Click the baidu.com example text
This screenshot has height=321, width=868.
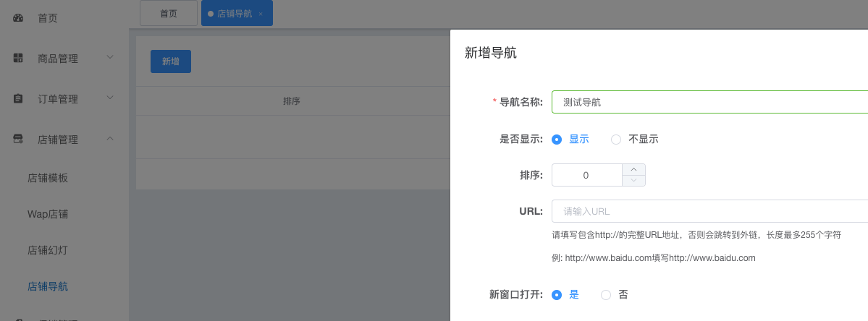pos(654,258)
